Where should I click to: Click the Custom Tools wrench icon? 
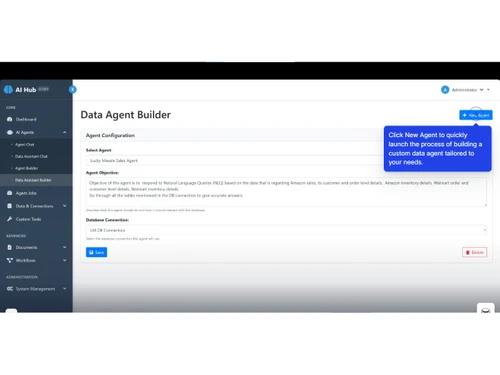tap(10, 219)
